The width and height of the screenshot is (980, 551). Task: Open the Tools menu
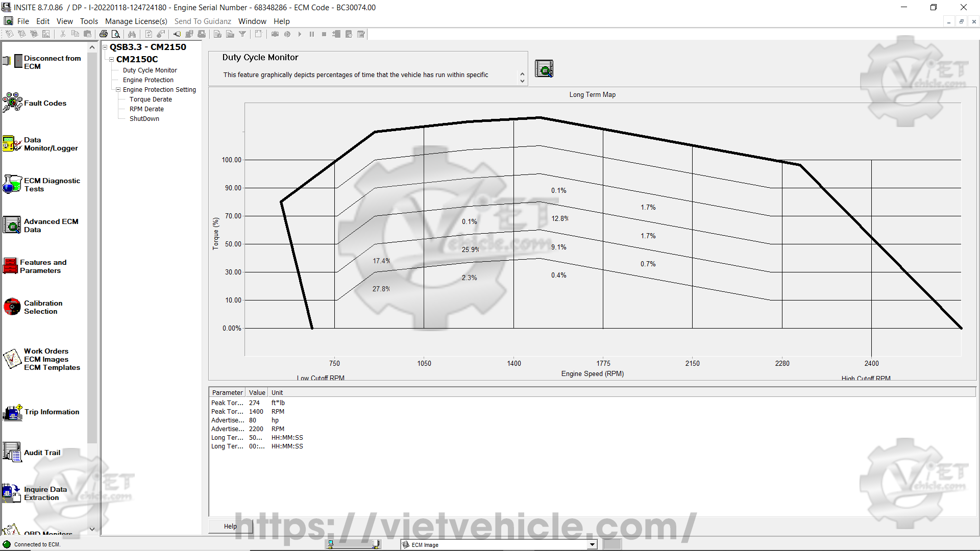(x=89, y=21)
